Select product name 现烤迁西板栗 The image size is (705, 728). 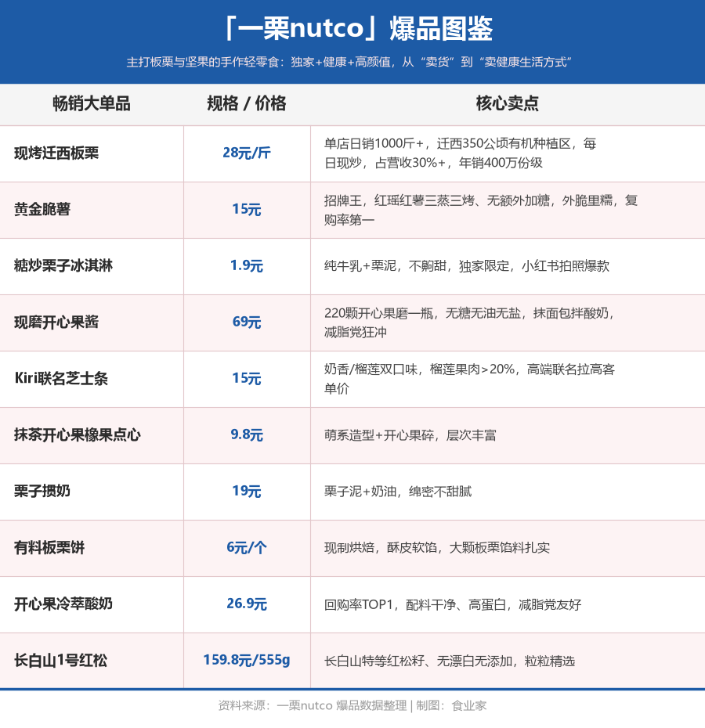tap(56, 153)
